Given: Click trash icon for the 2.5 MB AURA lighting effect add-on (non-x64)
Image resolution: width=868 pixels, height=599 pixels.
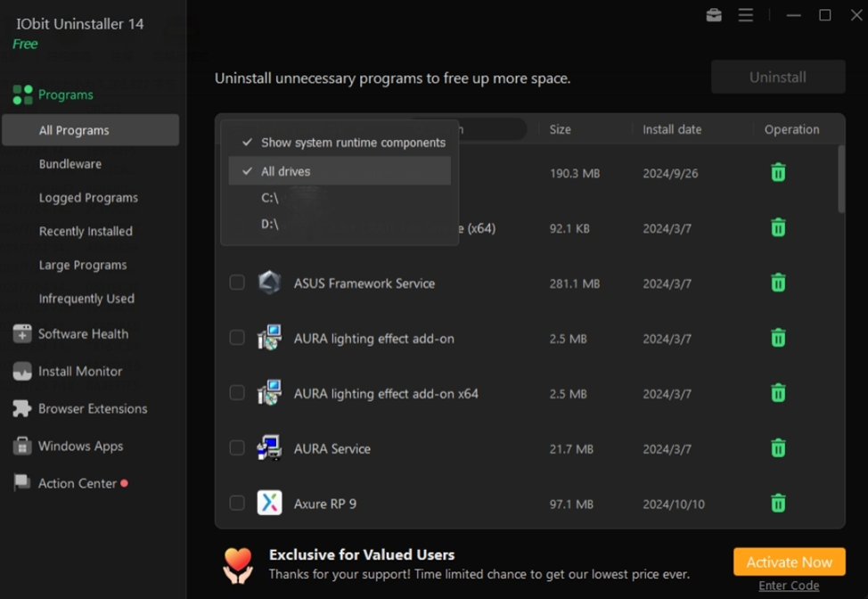Looking at the screenshot, I should tap(778, 338).
